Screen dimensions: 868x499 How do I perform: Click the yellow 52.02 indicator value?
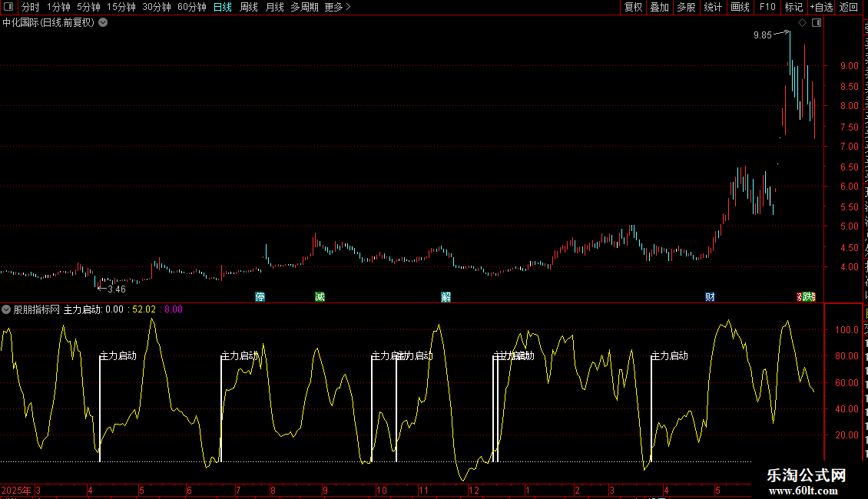[144, 309]
